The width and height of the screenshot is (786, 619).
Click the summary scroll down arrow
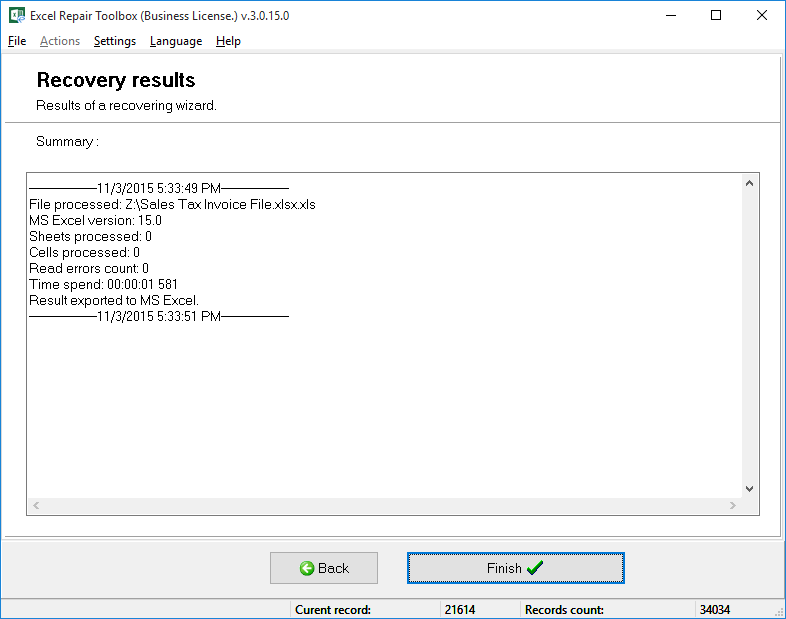point(749,489)
